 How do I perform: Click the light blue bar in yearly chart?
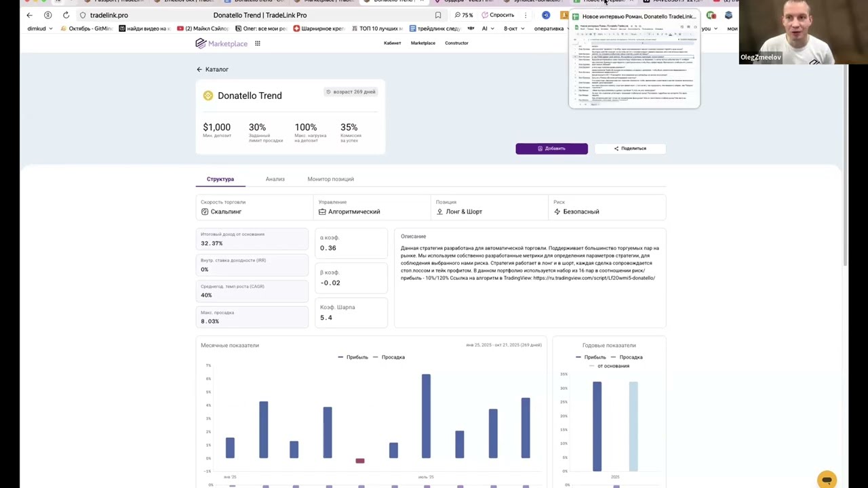point(633,426)
